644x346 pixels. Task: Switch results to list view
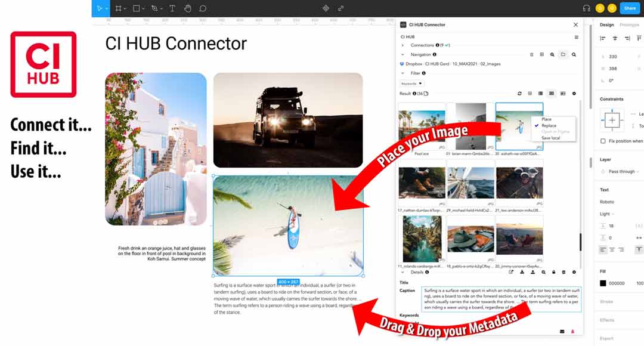pyautogui.click(x=541, y=94)
